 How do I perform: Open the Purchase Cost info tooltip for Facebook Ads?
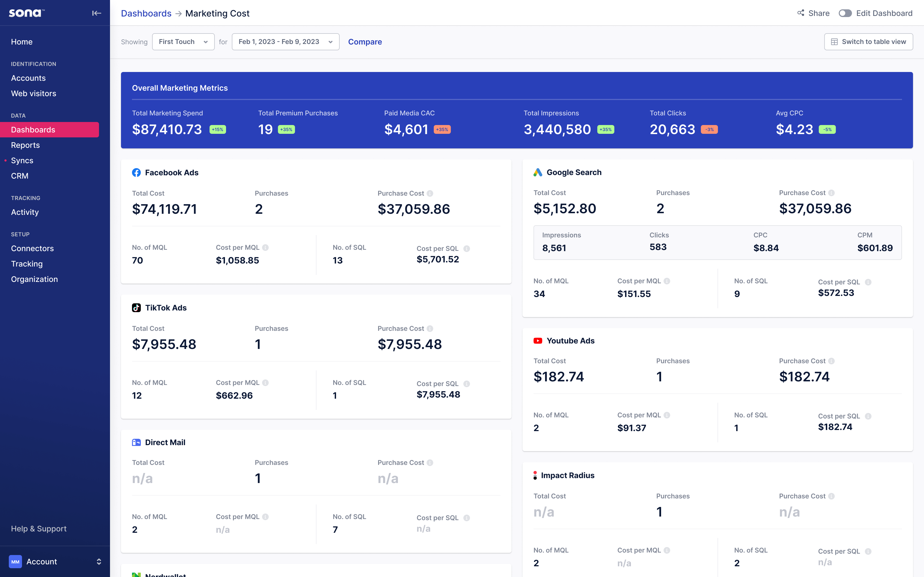431,193
